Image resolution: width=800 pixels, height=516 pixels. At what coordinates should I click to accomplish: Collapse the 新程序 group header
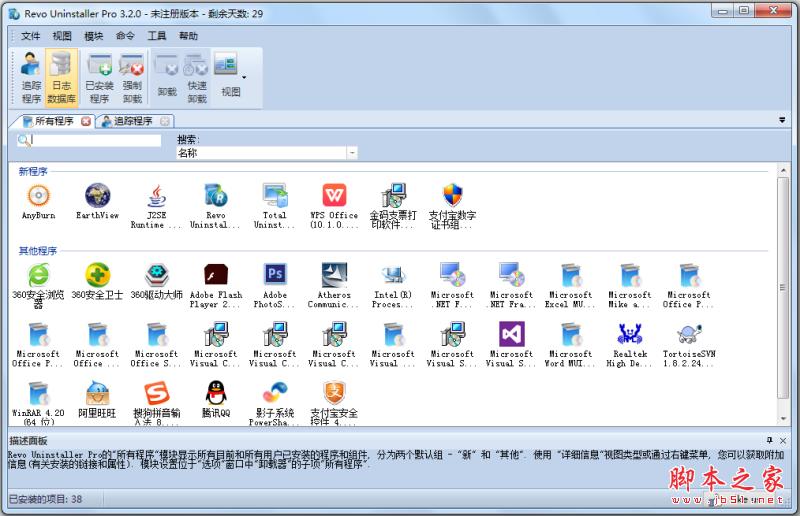point(33,171)
